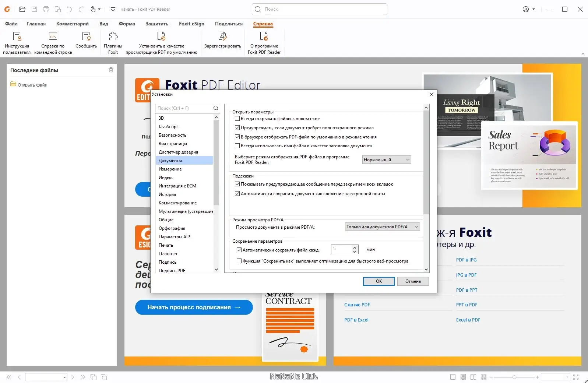
Task: Click the Save icon in quick access toolbar
Action: tap(34, 9)
